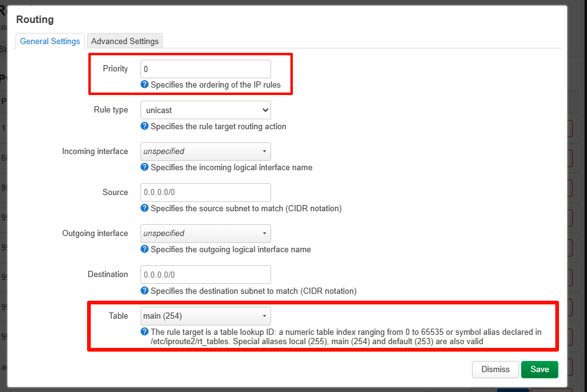
Task: Click help icon beside Table description text
Action: pos(145,332)
